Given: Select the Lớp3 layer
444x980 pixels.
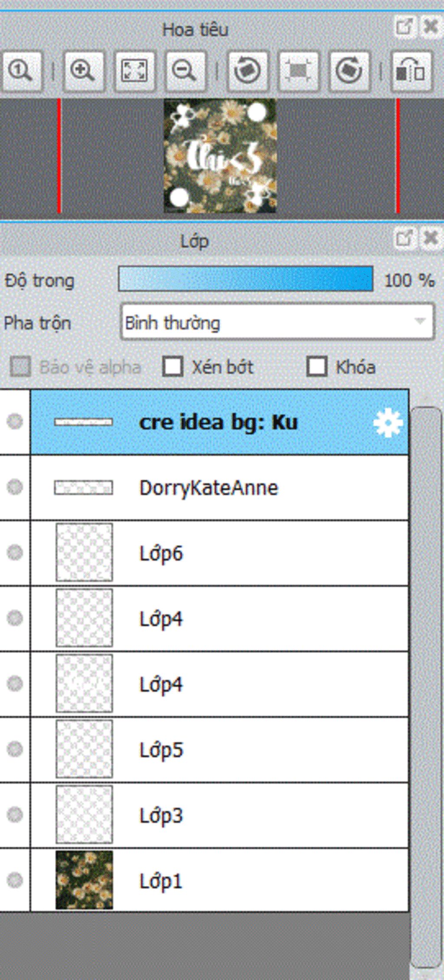Looking at the screenshot, I should pyautogui.click(x=219, y=815).
